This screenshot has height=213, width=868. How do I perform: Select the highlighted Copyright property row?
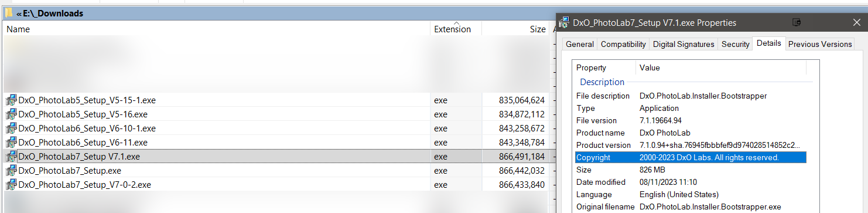click(691, 157)
